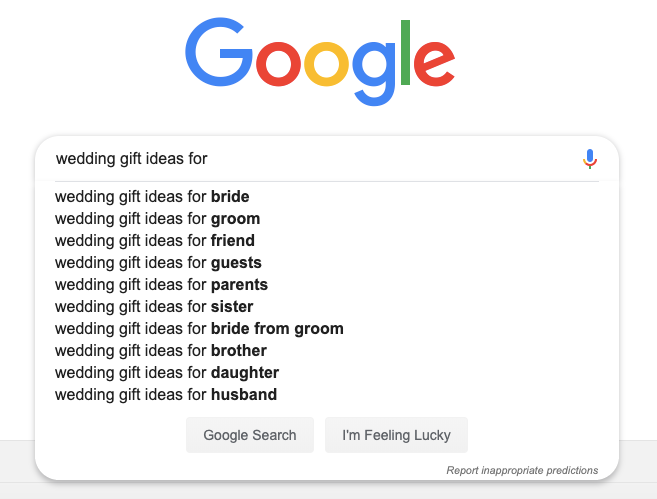Click into the search text field
657x499 pixels.
(x=314, y=159)
